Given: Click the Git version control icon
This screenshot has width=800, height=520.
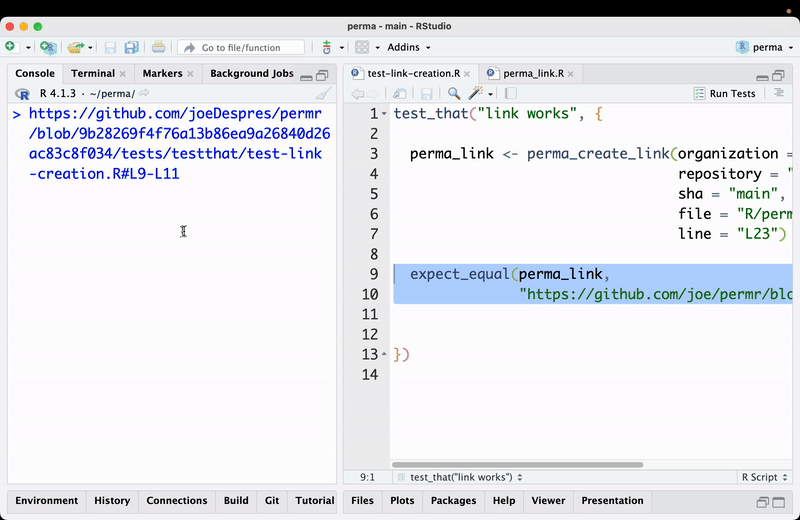Looking at the screenshot, I should [x=327, y=47].
